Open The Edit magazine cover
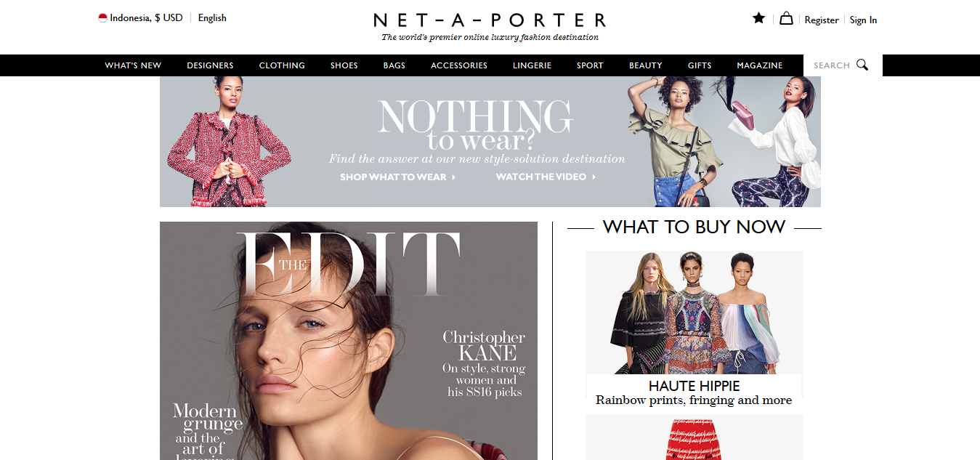The height and width of the screenshot is (460, 980). click(349, 341)
